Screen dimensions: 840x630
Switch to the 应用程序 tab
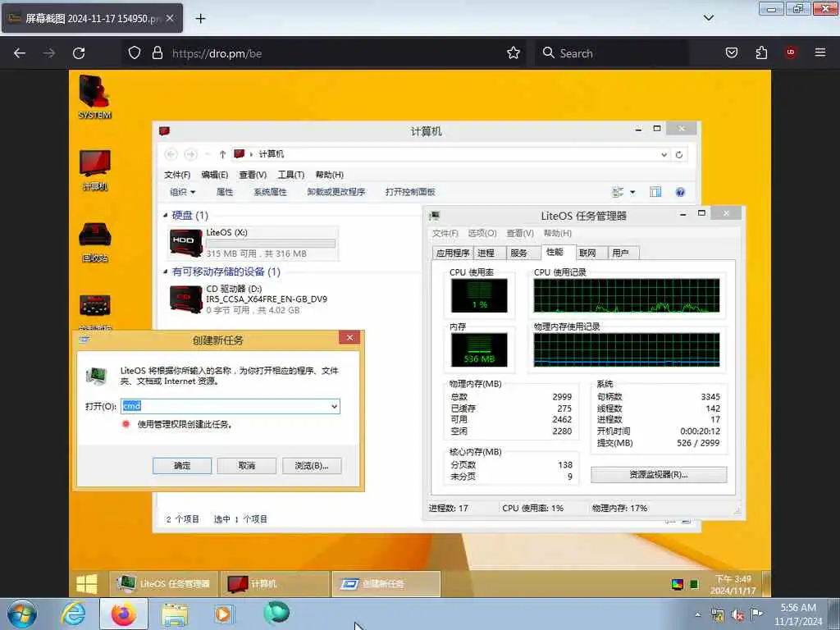(x=453, y=253)
